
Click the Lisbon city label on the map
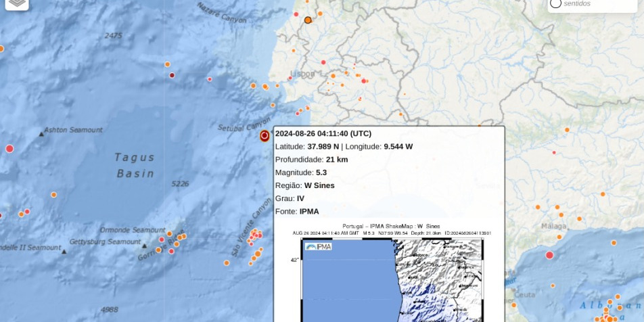click(x=302, y=74)
